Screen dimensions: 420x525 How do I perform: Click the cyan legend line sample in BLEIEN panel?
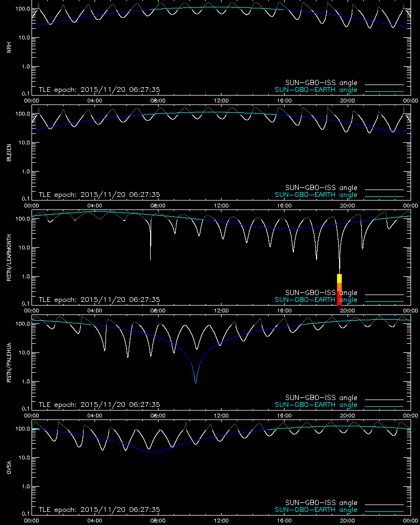coord(384,196)
